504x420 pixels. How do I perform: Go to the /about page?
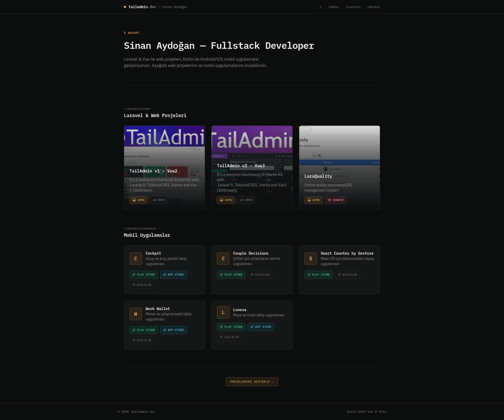pos(333,7)
